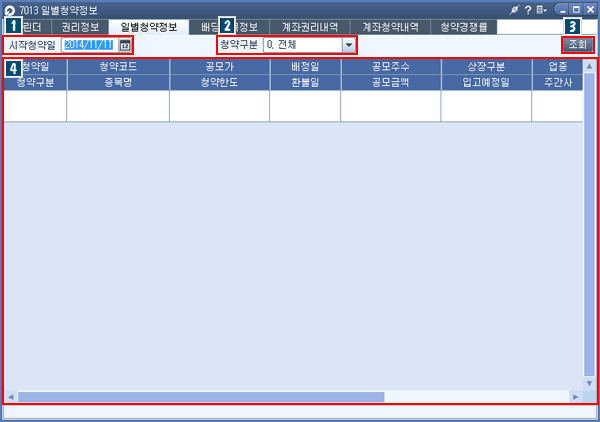Click the vertical scrollbar up arrow
Viewport: 600px width, 422px height.
click(589, 66)
